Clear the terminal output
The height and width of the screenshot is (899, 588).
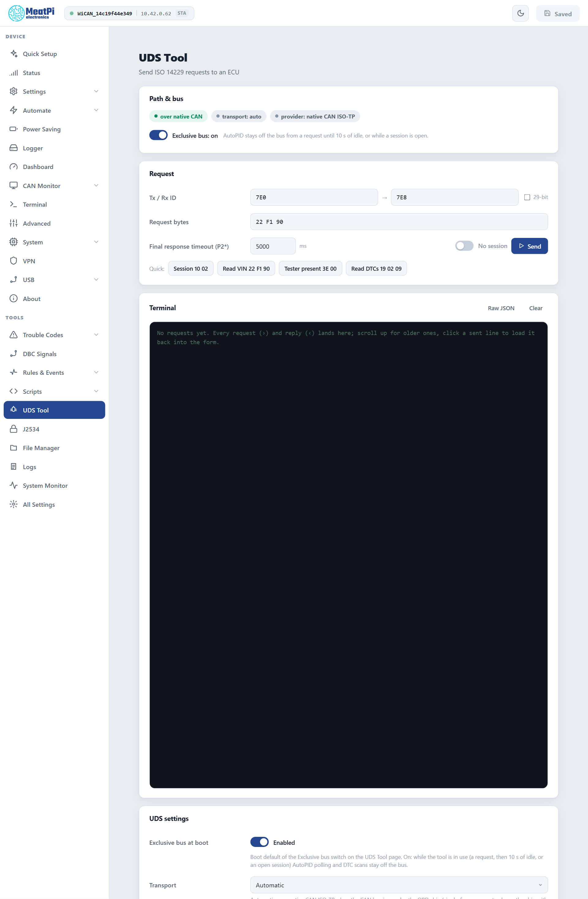[x=535, y=308]
